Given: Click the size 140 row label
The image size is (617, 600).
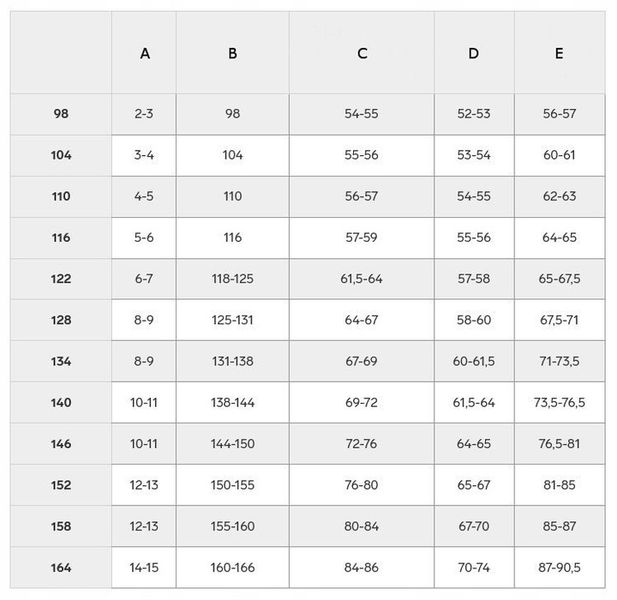Looking at the screenshot, I should tap(61, 402).
